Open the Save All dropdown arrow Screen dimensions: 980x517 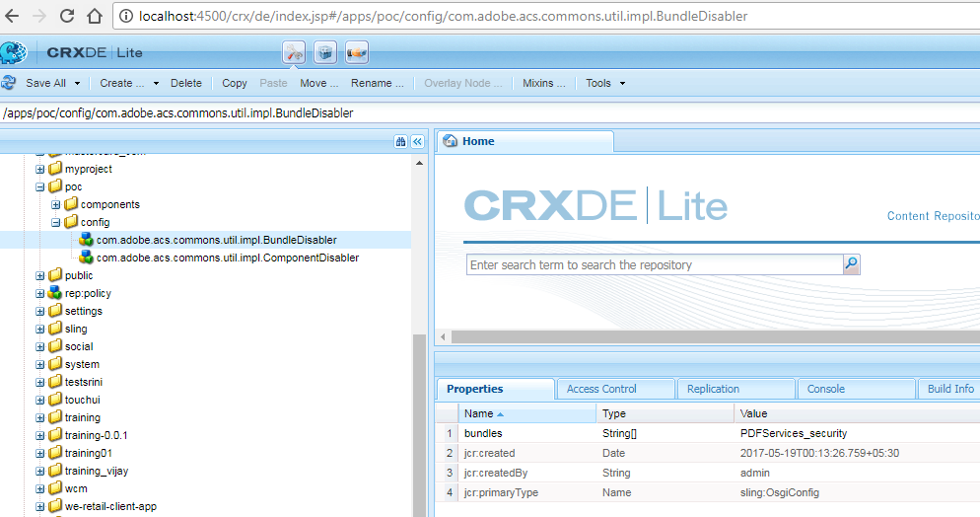pos(78,83)
